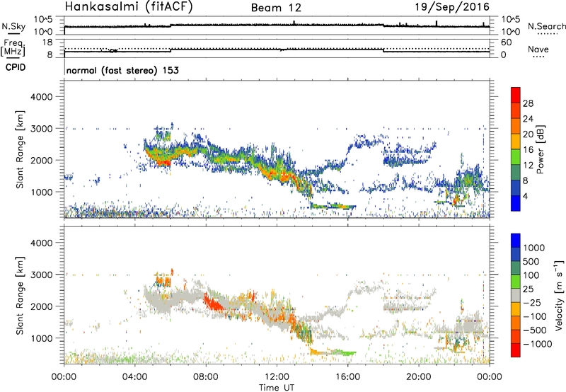Click the Time UT axis label
Viewport: 566px width, 392px height.
coord(277,387)
